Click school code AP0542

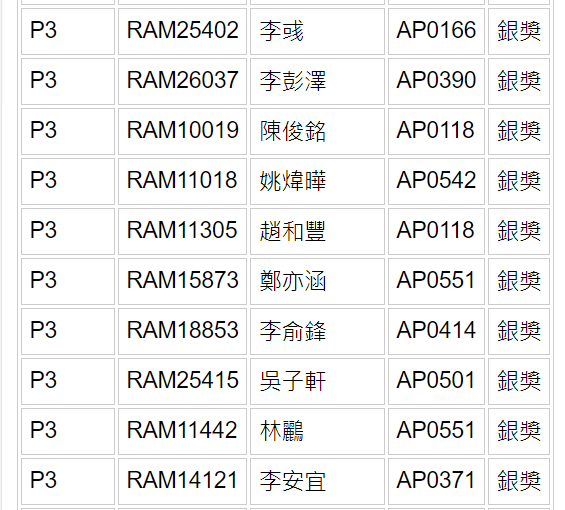pos(436,180)
